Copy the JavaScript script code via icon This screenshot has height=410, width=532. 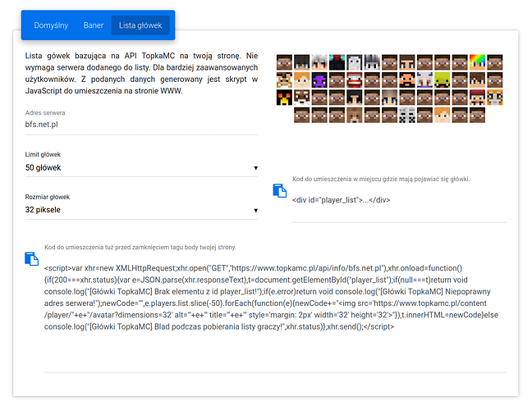tap(31, 257)
